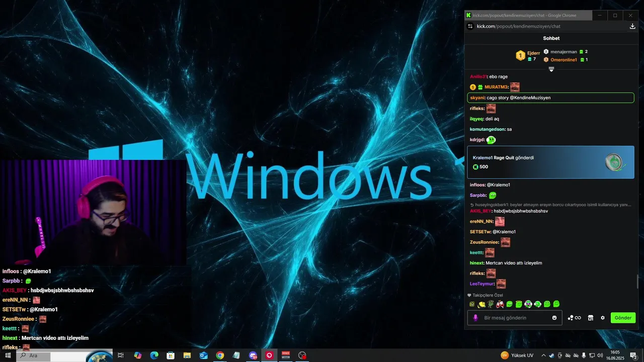The image size is (644, 362).
Task: Open the Kick shop storefront icon
Action: point(591,318)
